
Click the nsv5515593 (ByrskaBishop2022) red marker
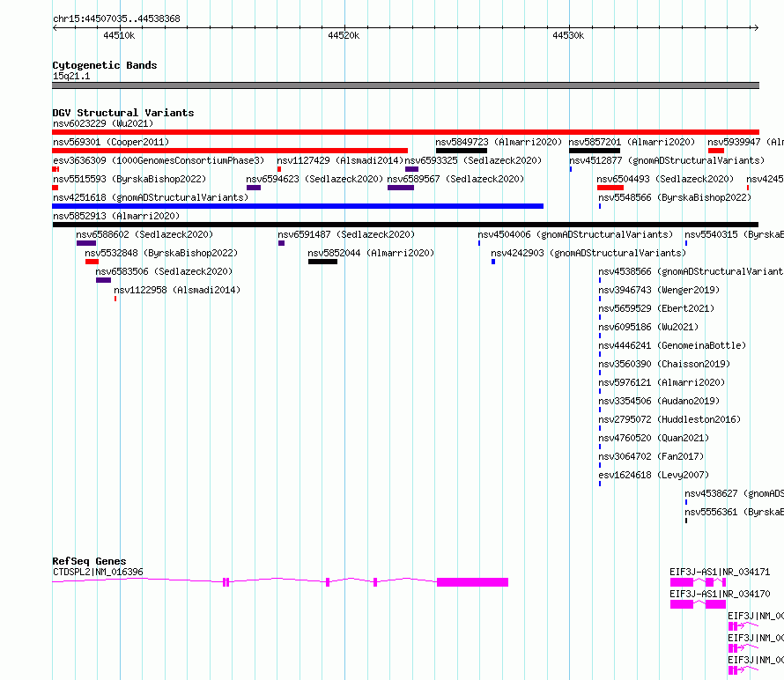55,188
